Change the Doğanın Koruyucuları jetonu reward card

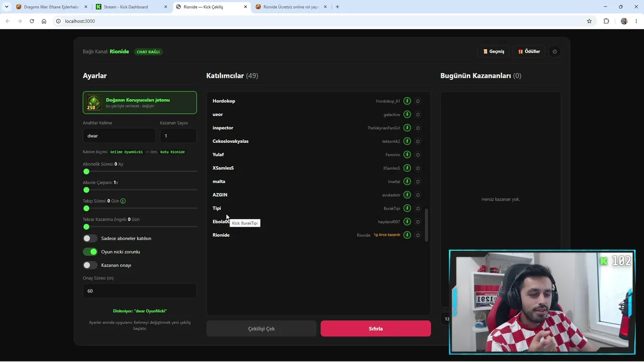tap(140, 103)
